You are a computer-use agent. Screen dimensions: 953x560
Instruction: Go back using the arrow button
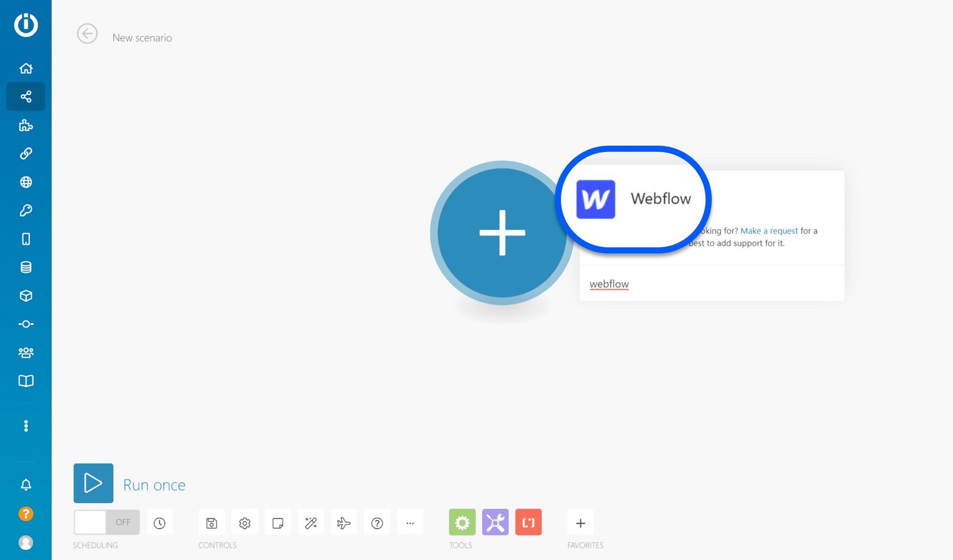[x=87, y=34]
